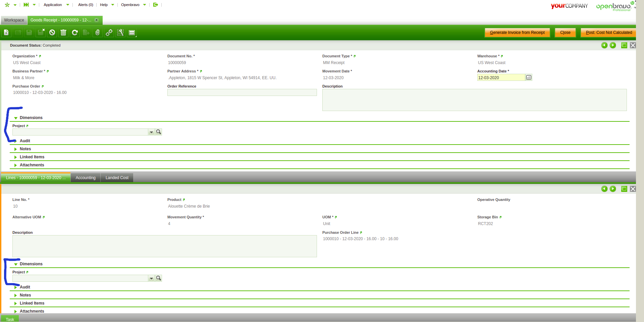Image resolution: width=644 pixels, height=322 pixels.
Task: Open the Openbravo user menu
Action: click(x=133, y=5)
